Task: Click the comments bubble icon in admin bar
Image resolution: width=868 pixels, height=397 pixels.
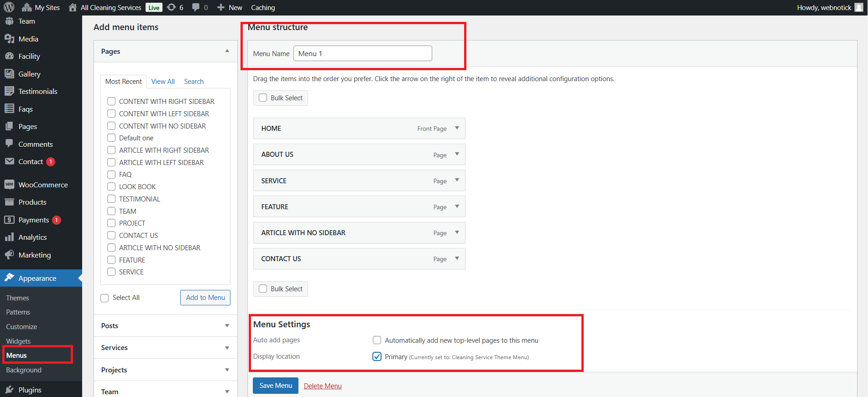Action: coord(196,7)
